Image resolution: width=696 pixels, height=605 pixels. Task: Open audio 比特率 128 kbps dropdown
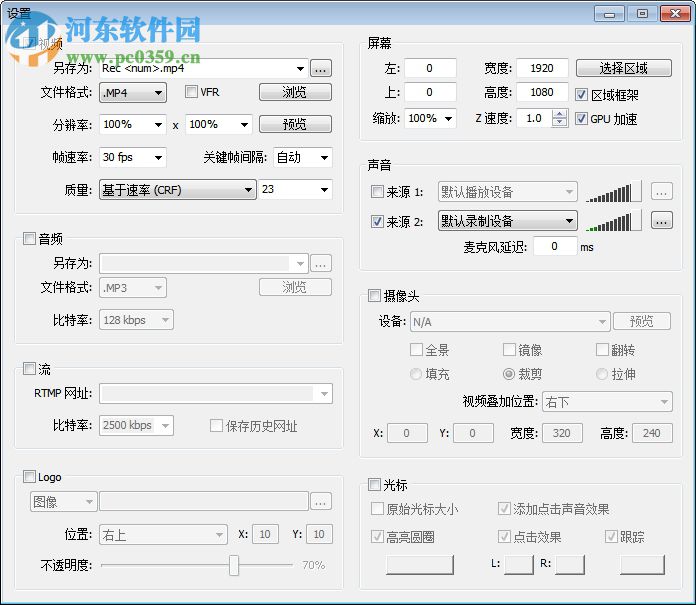pos(136,320)
